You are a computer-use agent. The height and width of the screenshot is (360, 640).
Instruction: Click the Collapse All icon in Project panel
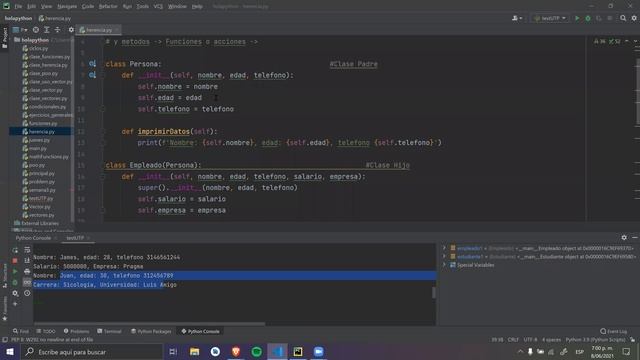[x=57, y=30]
